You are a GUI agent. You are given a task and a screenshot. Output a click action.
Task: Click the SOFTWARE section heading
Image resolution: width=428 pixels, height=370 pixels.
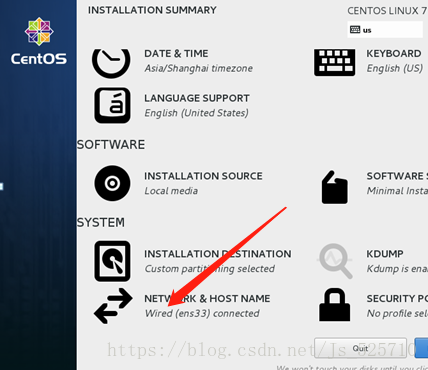[111, 145]
